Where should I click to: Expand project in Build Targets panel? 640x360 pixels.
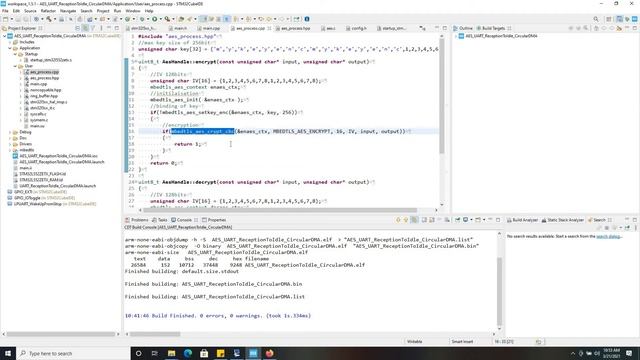point(456,36)
